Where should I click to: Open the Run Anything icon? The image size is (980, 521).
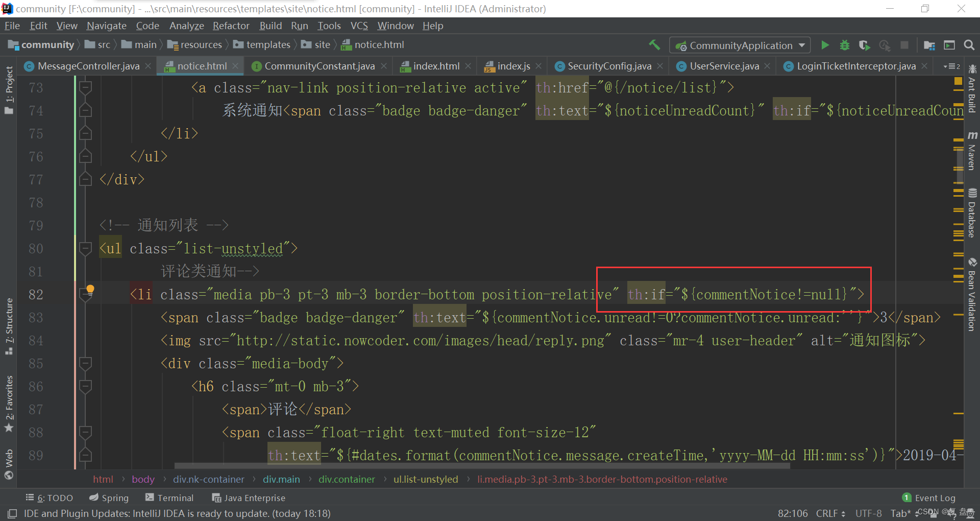pyautogui.click(x=949, y=45)
